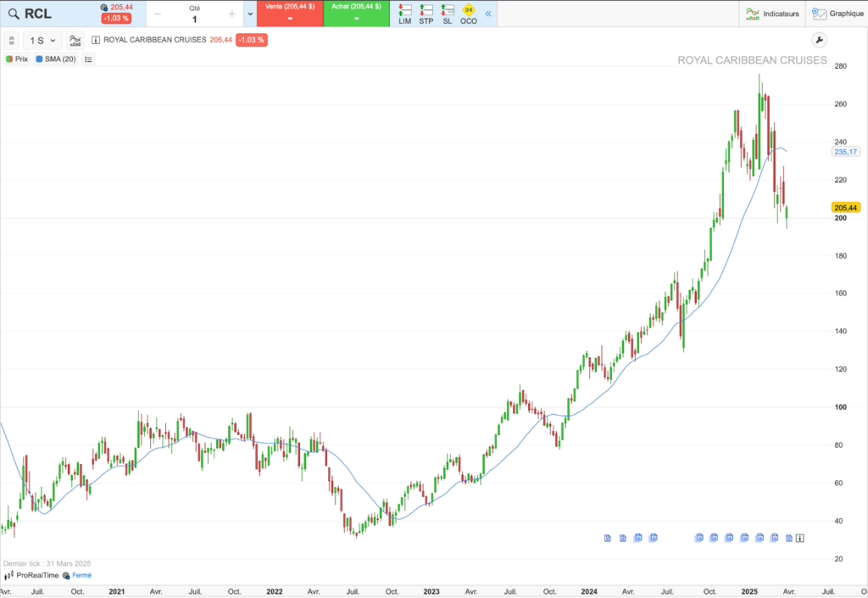Open the Graphique settings
Viewport: 868px width, 598px height.
(x=837, y=14)
